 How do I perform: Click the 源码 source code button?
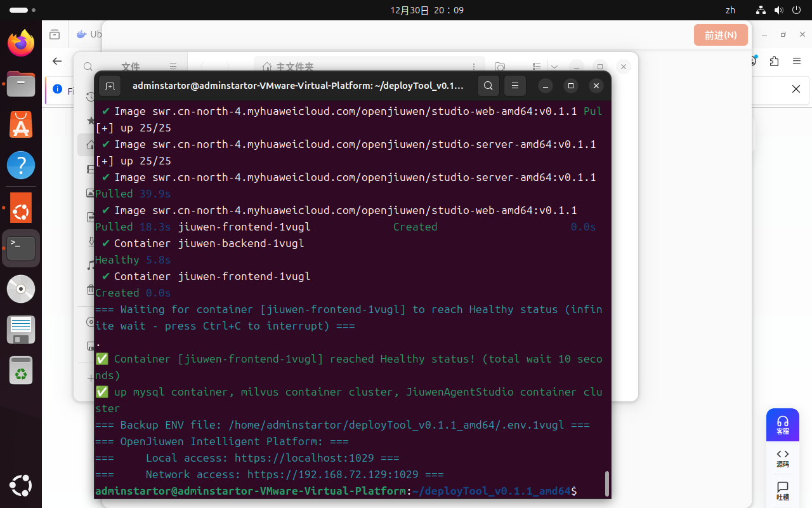pos(783,458)
